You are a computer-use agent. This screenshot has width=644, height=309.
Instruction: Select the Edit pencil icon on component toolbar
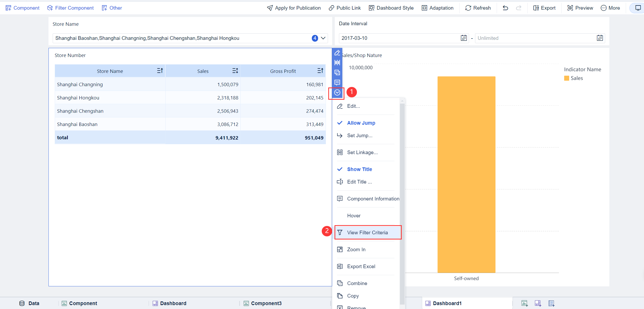click(337, 53)
